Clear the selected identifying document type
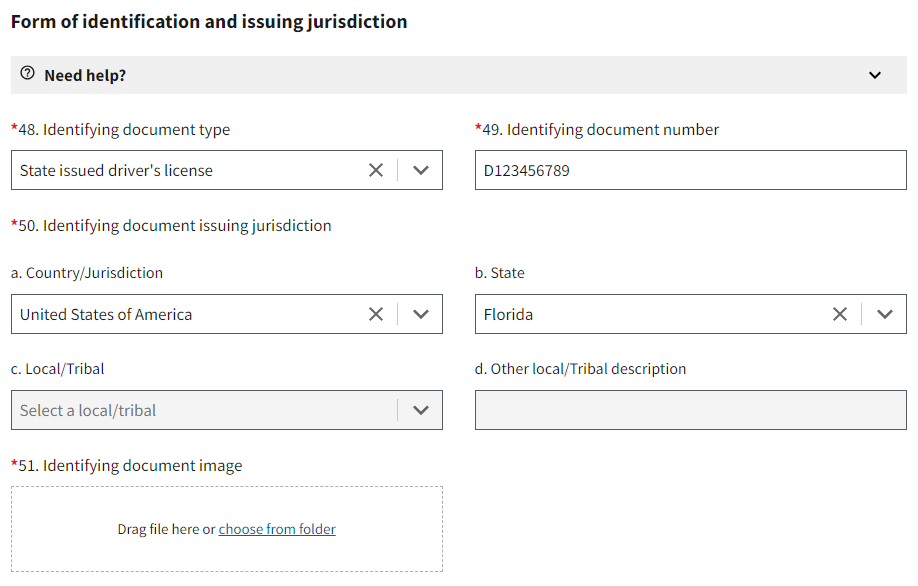 click(376, 170)
